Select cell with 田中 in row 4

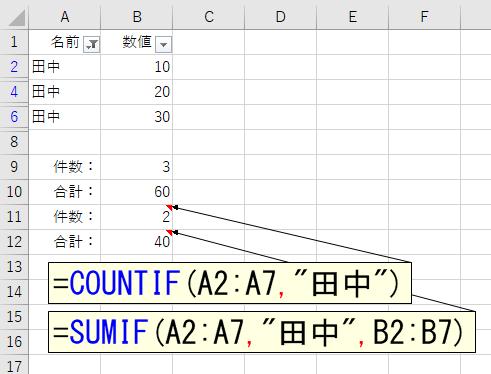65,92
